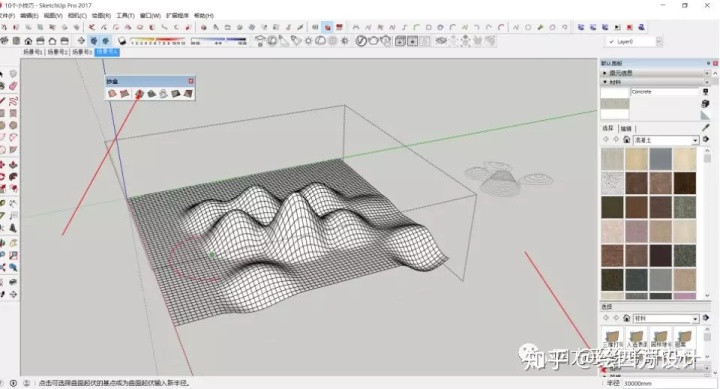Open the 选择 tab in materials panel
The image size is (720, 389).
(x=608, y=128)
